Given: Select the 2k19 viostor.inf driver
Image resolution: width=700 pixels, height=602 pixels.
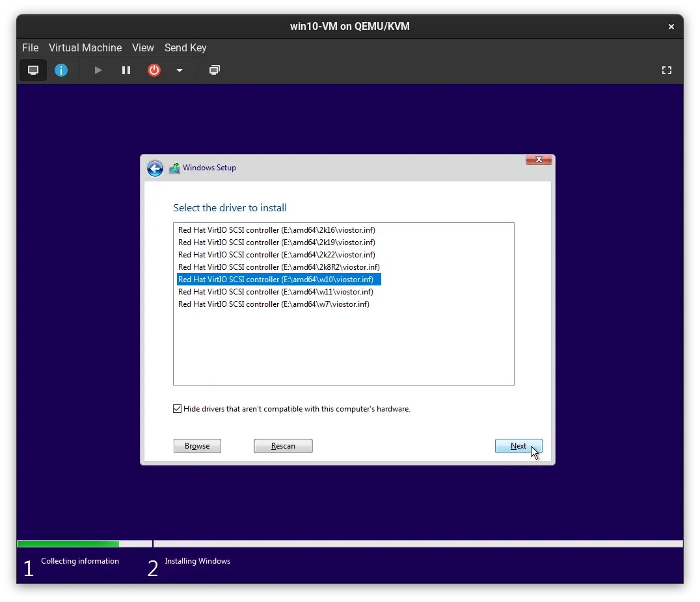Looking at the screenshot, I should tap(276, 242).
